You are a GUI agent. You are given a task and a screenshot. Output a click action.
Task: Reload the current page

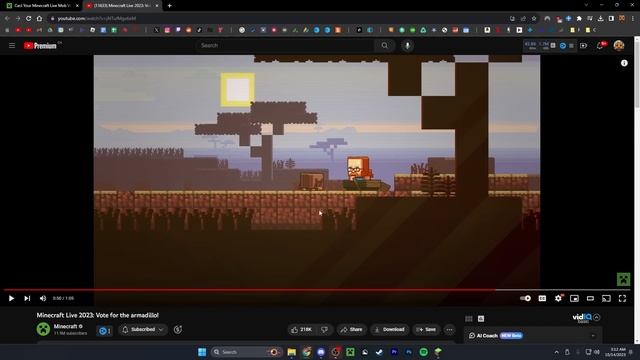29,18
